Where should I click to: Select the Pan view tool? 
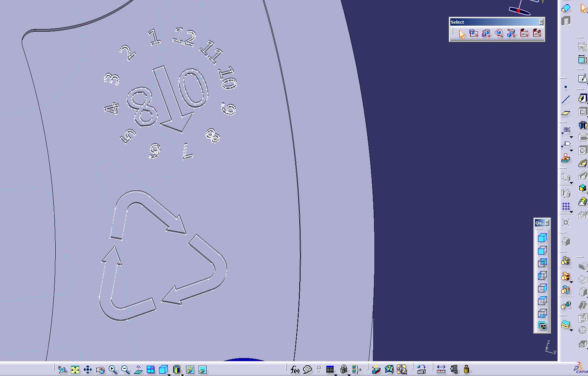(x=88, y=370)
